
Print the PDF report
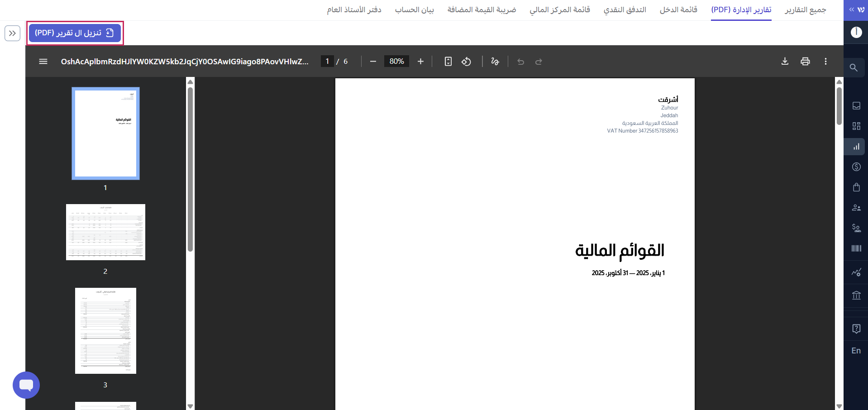coord(805,62)
